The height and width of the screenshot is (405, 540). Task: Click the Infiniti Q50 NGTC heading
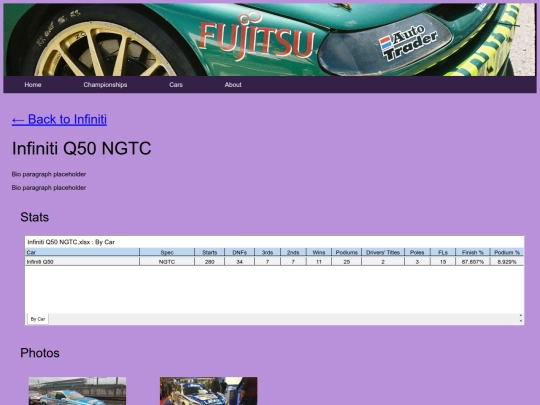point(82,148)
